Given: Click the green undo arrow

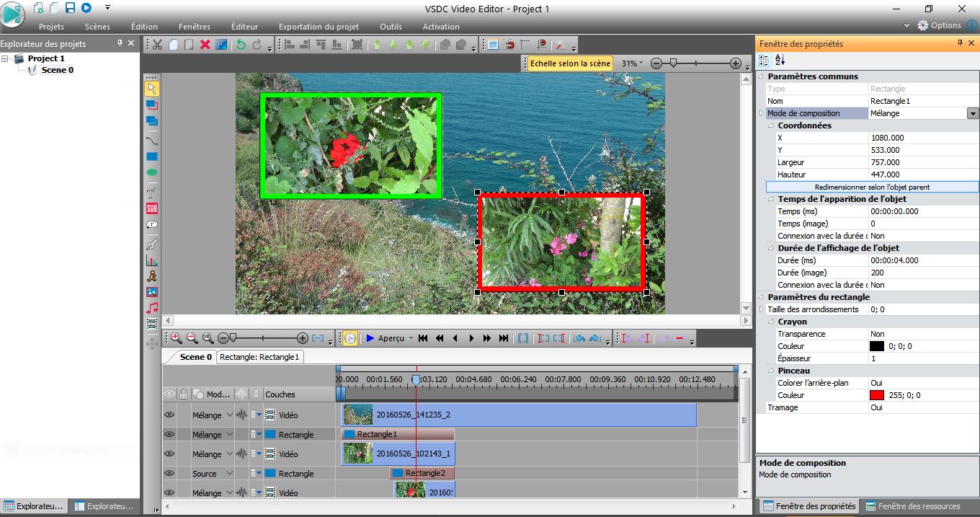Looking at the screenshot, I should pos(241,45).
